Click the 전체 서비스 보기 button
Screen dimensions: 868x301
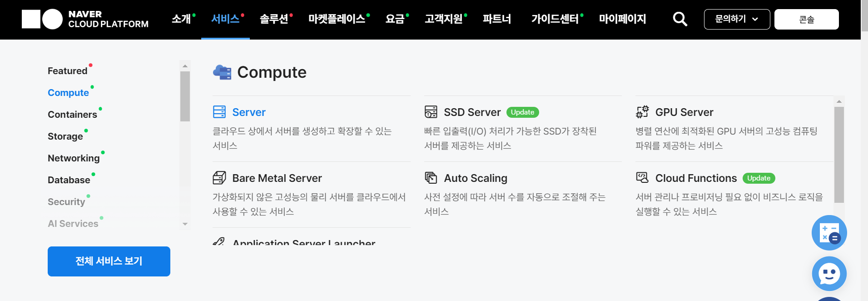point(109,261)
